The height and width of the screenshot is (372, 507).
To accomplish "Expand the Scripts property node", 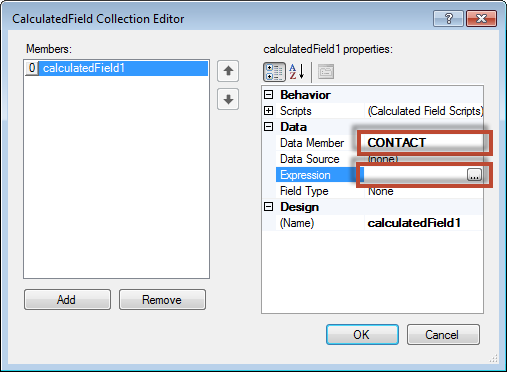I will coord(269,111).
